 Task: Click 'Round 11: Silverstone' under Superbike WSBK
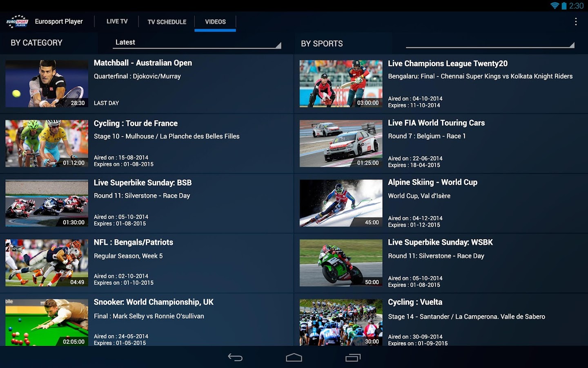click(436, 256)
